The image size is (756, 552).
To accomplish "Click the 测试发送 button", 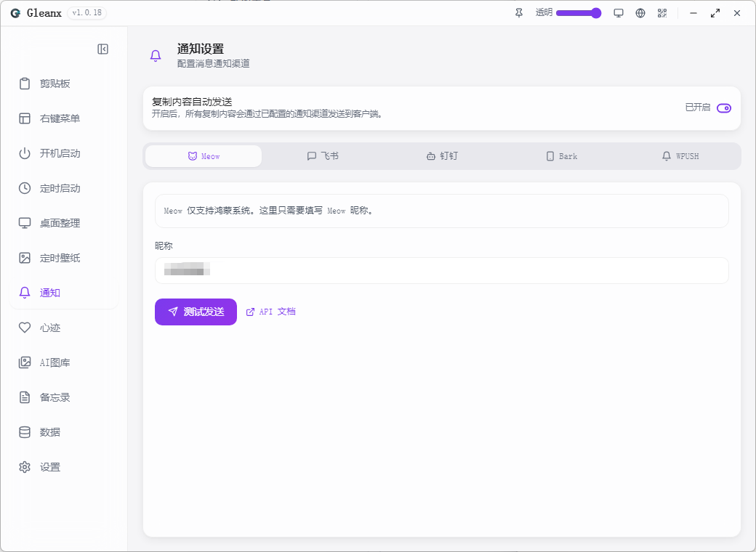I will point(196,312).
